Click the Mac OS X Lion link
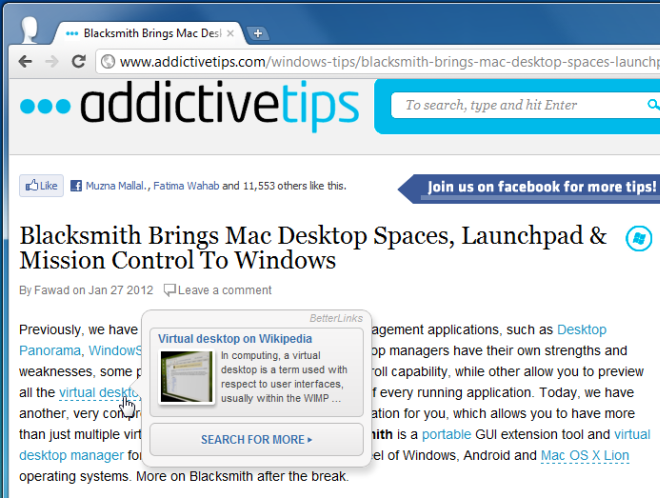The width and height of the screenshot is (660, 498). point(585,455)
